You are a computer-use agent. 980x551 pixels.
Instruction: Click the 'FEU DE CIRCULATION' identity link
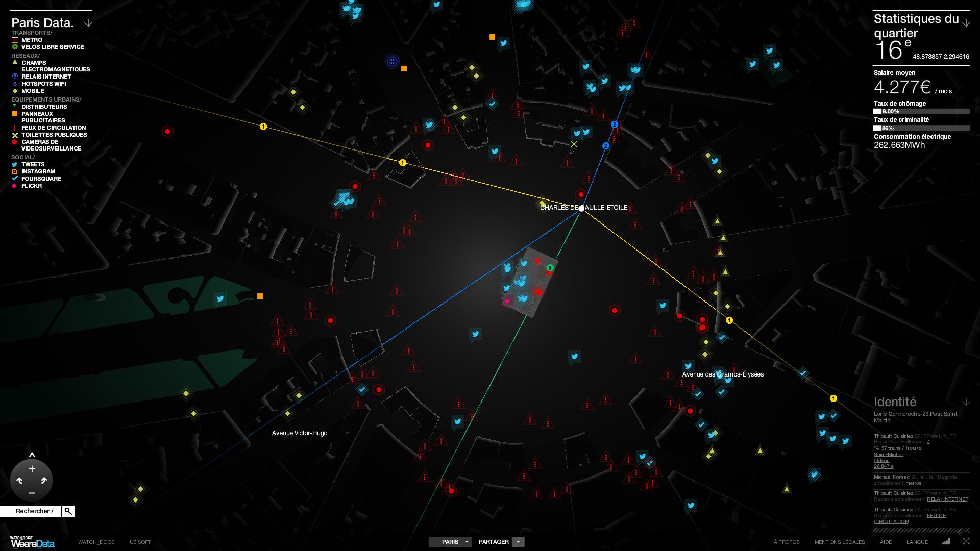(x=910, y=518)
